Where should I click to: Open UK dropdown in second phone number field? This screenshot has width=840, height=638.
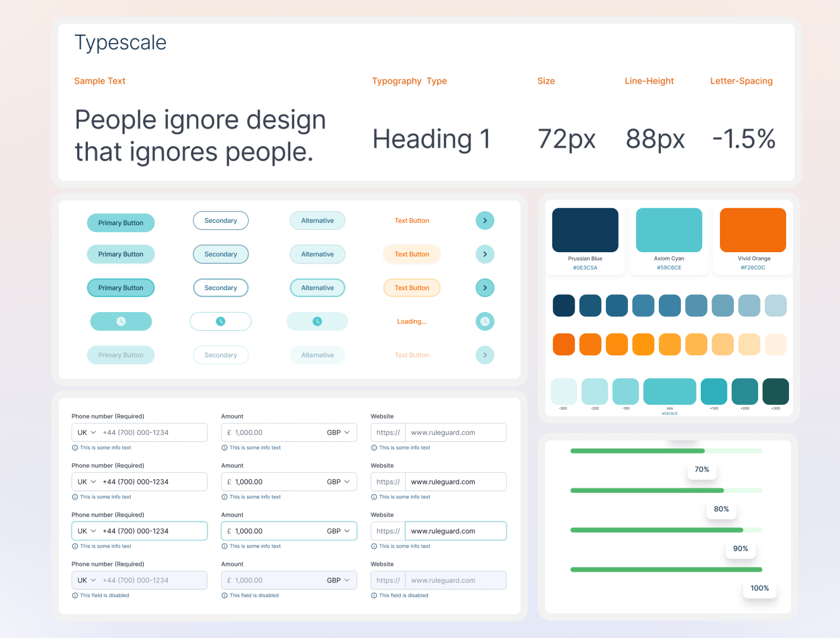[87, 482]
